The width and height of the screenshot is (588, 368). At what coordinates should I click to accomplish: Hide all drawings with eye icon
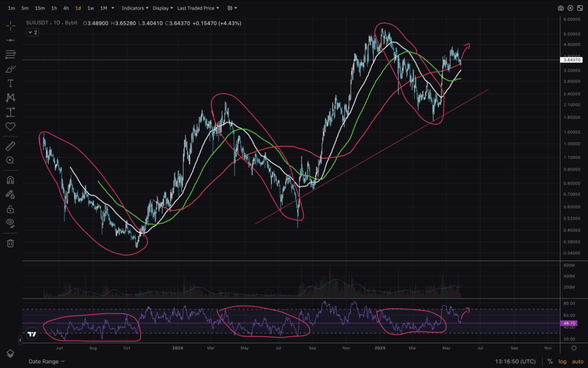[10, 223]
